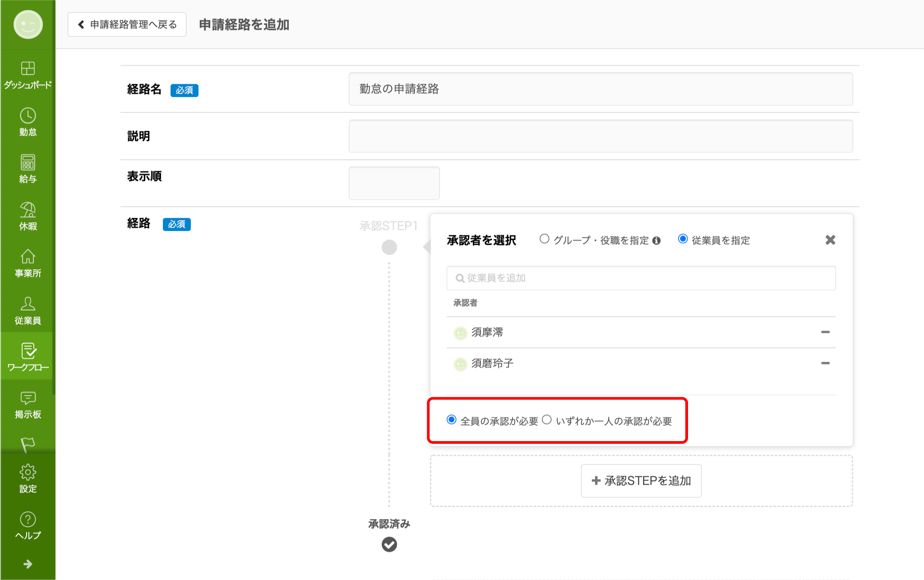Image resolution: width=924 pixels, height=580 pixels.
Task: Select the ワークフロー sidebar item
Action: pyautogui.click(x=28, y=356)
